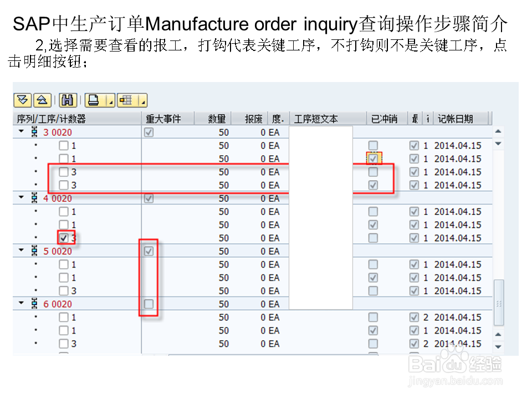Viewport: 532px width, 399px height.
Task: Open the find binoculars tool
Action: pyautogui.click(x=68, y=100)
